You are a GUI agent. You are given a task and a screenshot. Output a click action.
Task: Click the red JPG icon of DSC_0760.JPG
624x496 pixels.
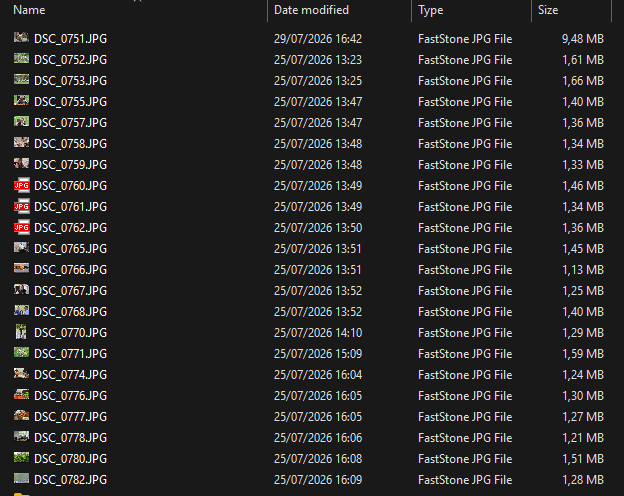[21, 185]
